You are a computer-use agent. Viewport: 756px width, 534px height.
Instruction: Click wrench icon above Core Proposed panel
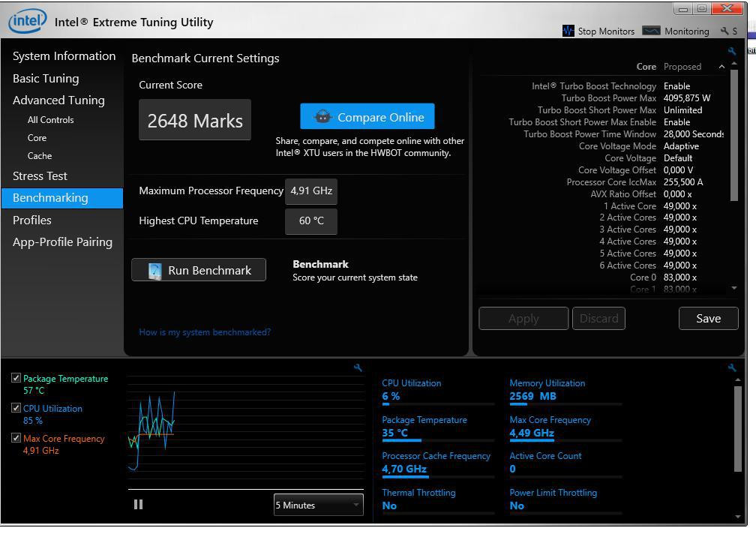732,51
